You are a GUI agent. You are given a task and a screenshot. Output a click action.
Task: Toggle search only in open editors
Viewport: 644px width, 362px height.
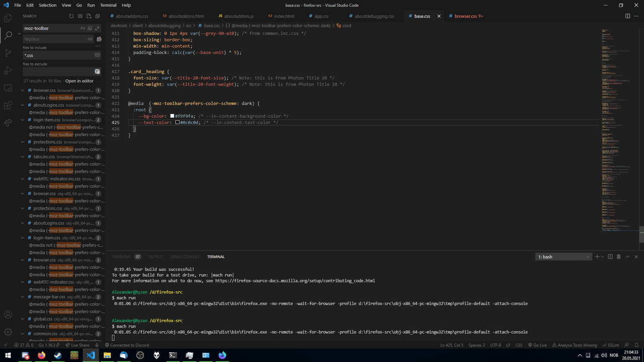[x=97, y=55]
